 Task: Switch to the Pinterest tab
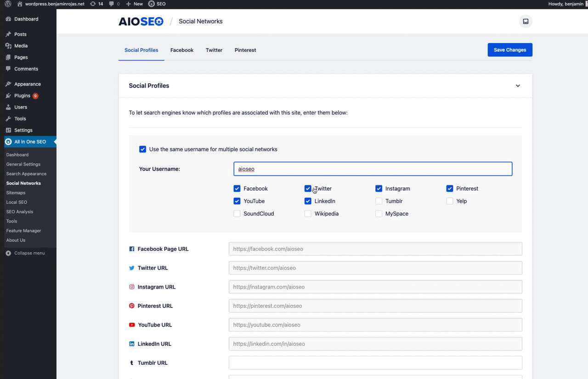point(245,50)
